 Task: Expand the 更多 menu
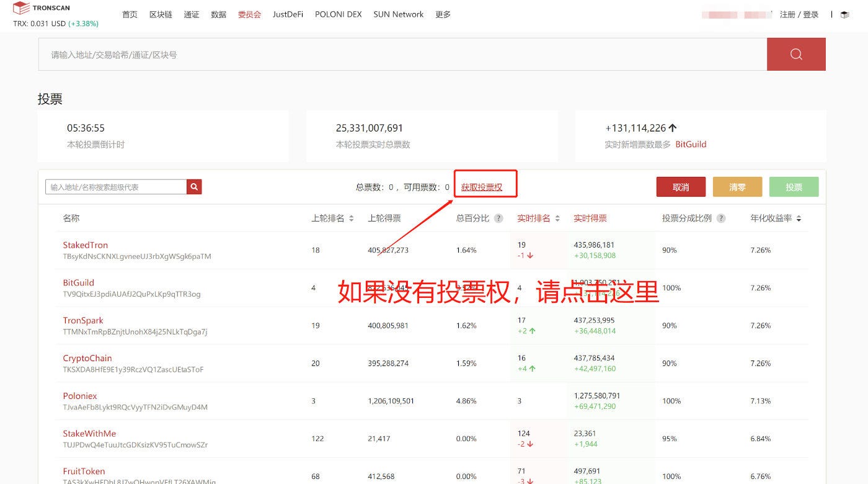pyautogui.click(x=443, y=14)
